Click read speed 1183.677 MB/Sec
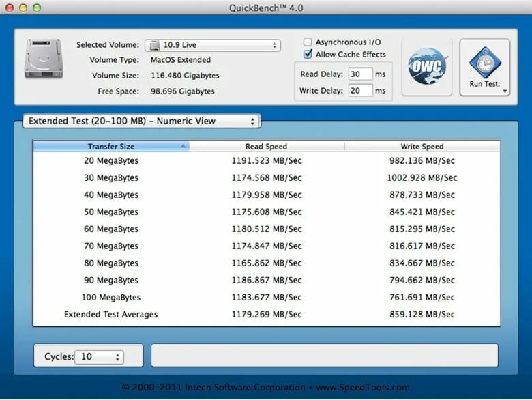 (x=267, y=297)
